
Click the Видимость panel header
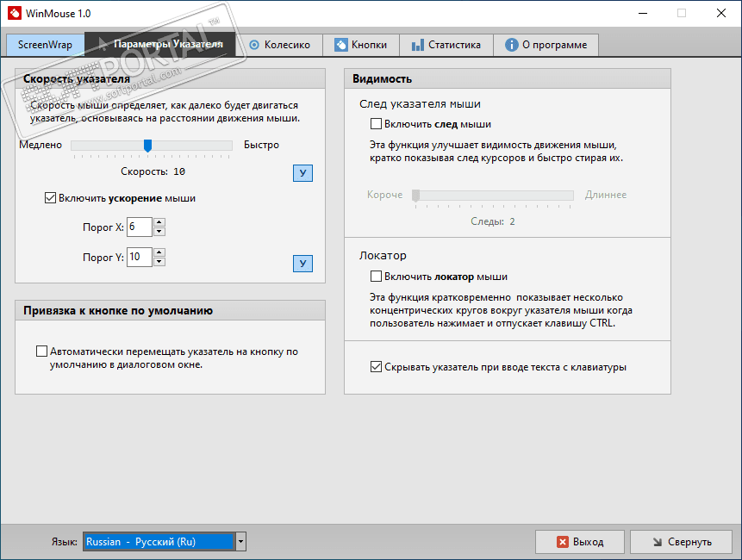[508, 78]
